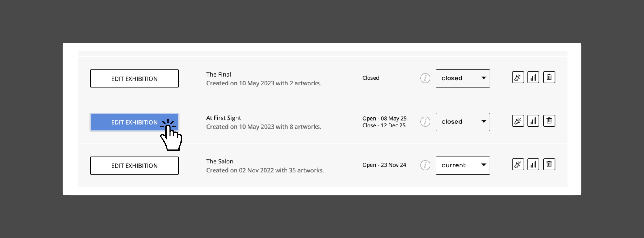Viewport: 644px width, 238px height.
Task: Delete At First Sight using trash icon
Action: coord(549,121)
